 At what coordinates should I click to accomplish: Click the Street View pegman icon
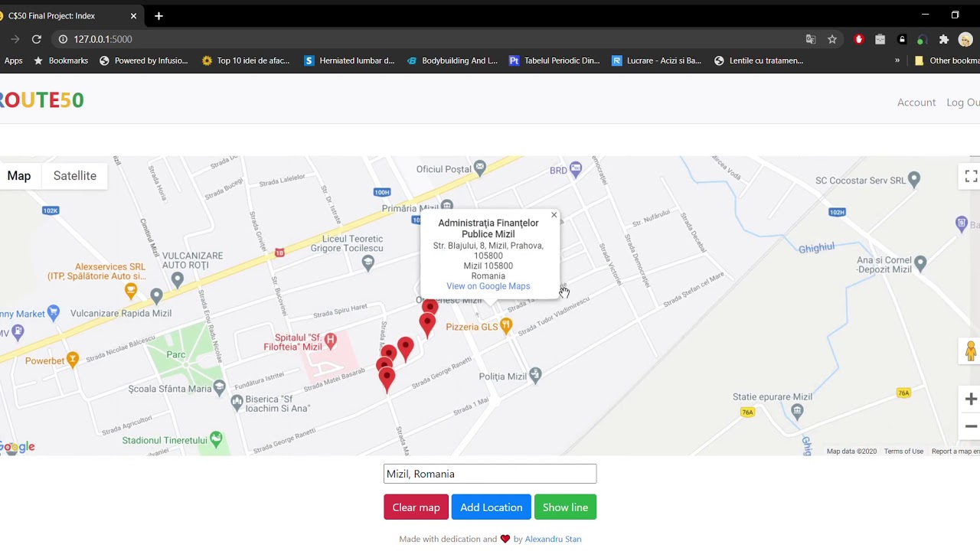click(x=971, y=351)
